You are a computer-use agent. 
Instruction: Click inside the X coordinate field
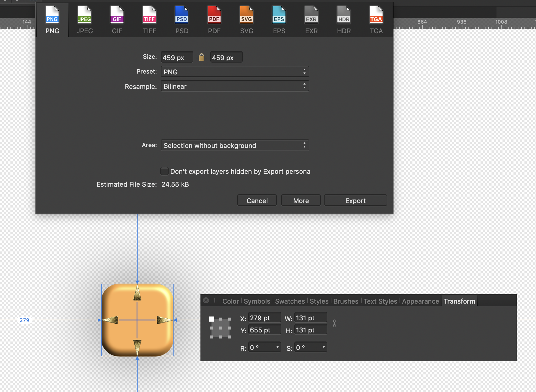264,318
